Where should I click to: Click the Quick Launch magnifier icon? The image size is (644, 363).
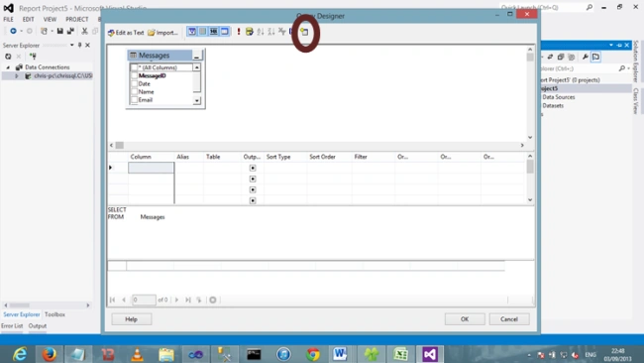point(590,7)
